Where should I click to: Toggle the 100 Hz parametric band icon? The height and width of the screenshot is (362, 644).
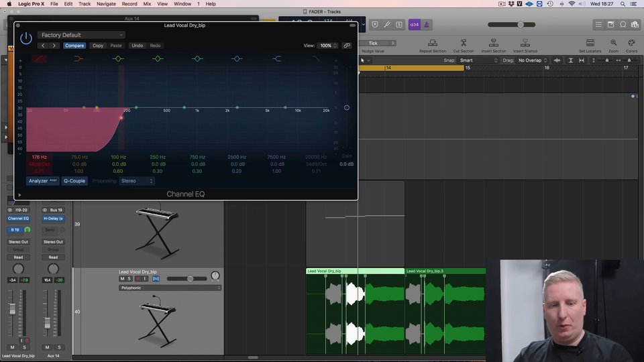118,59
